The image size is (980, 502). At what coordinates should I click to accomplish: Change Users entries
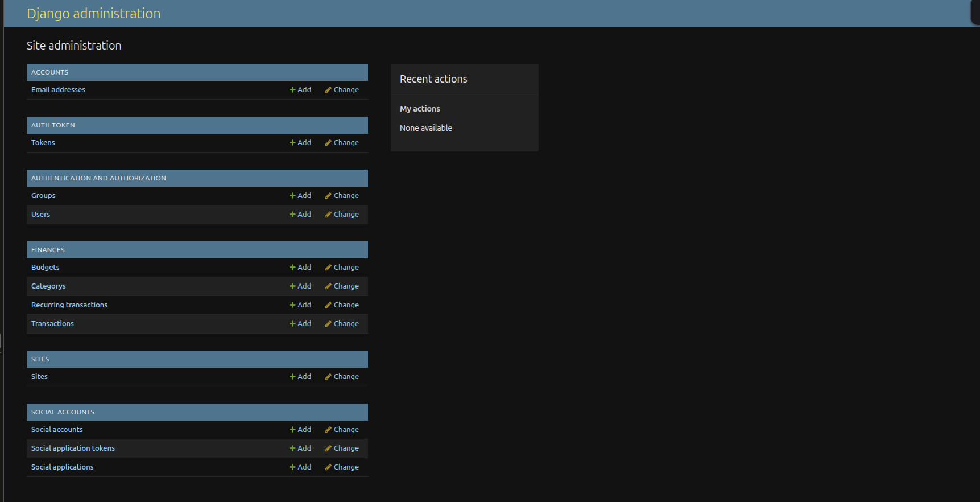coord(342,215)
